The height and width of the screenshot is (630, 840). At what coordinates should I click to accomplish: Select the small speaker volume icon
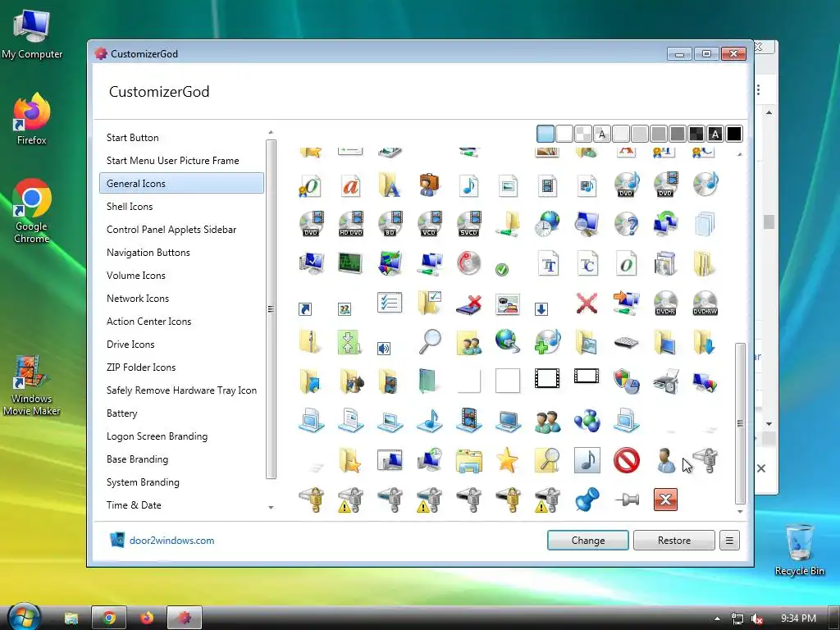tap(384, 349)
